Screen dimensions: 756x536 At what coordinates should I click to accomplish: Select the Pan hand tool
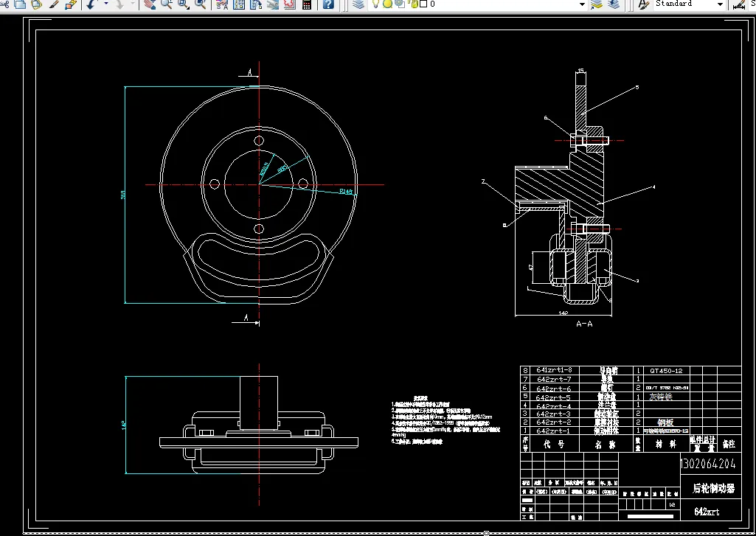pyautogui.click(x=150, y=4)
